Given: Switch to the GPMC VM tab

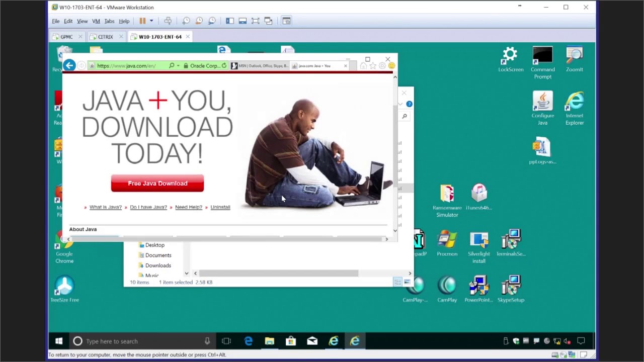Looking at the screenshot, I should [66, 37].
